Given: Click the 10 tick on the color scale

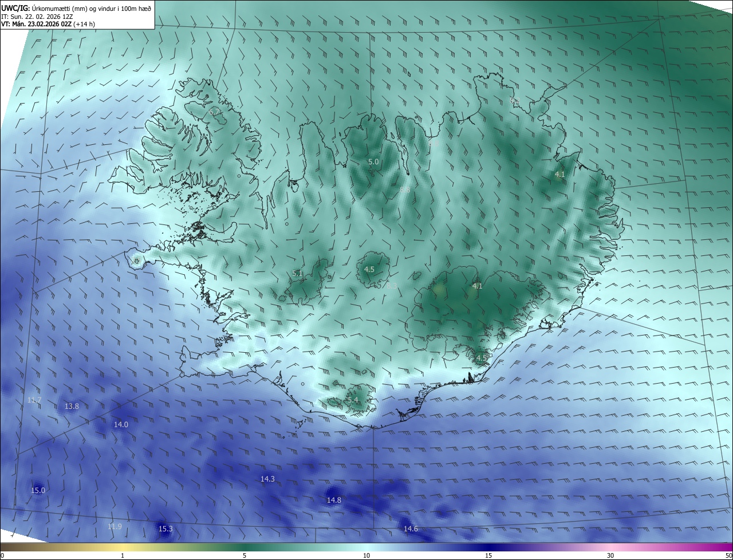Looking at the screenshot, I should pyautogui.click(x=366, y=555).
